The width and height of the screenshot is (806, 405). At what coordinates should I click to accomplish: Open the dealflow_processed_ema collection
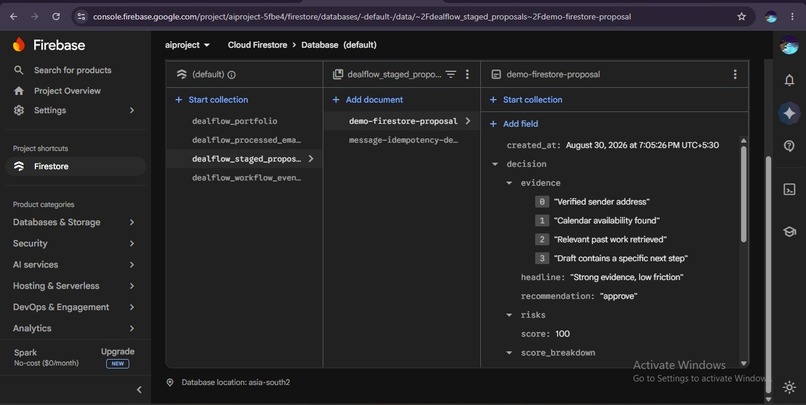[x=246, y=140]
